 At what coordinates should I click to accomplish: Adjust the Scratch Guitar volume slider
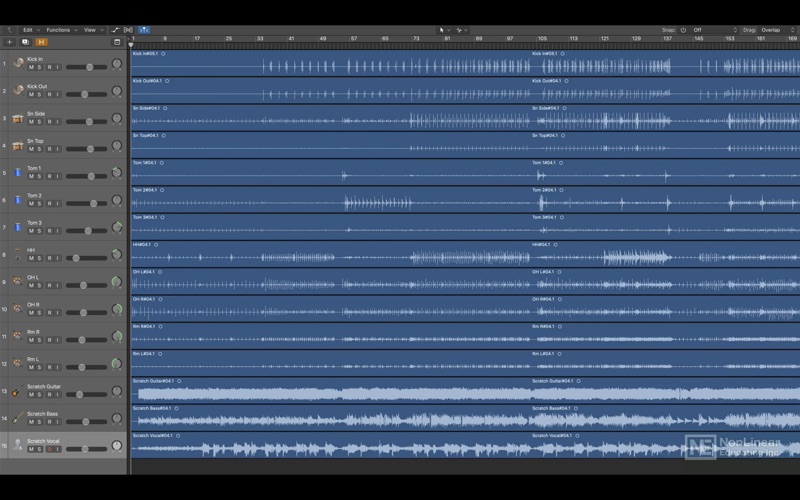[x=86, y=395]
